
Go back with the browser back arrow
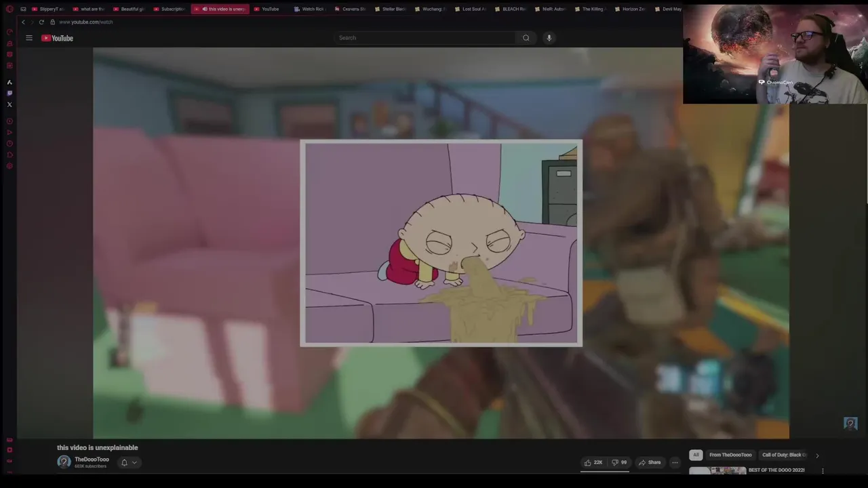(23, 22)
